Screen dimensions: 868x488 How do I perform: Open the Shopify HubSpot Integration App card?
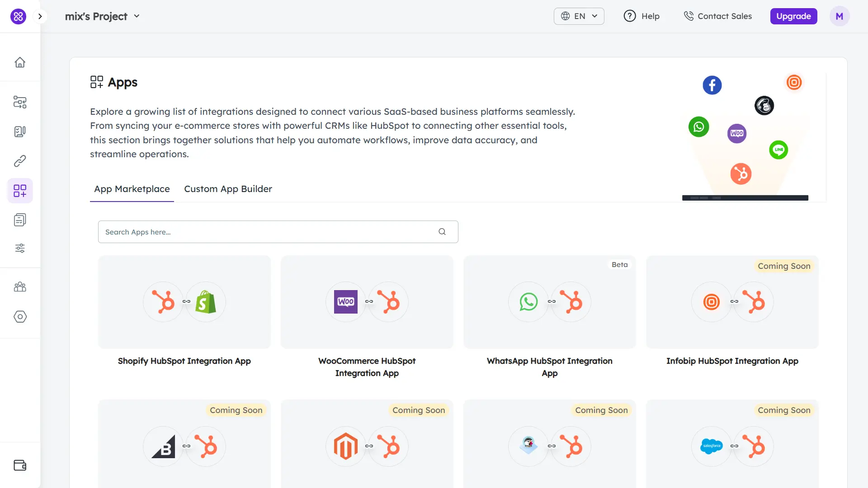click(x=184, y=302)
